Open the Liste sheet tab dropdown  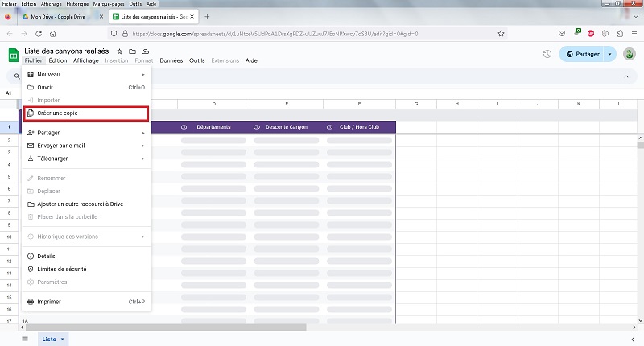click(63, 339)
